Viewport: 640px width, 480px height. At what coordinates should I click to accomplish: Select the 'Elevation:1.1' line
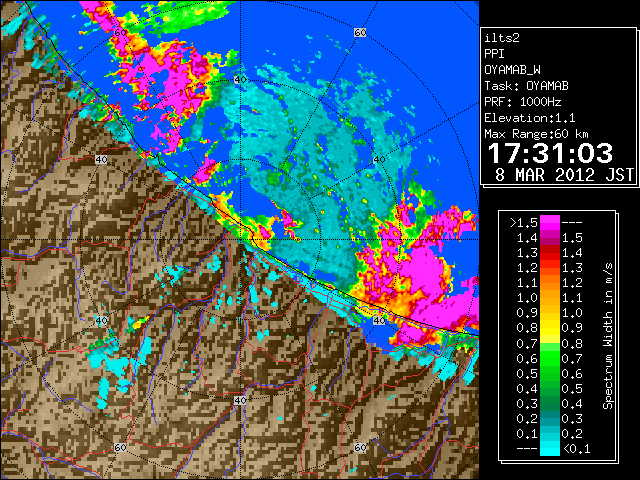(x=530, y=118)
